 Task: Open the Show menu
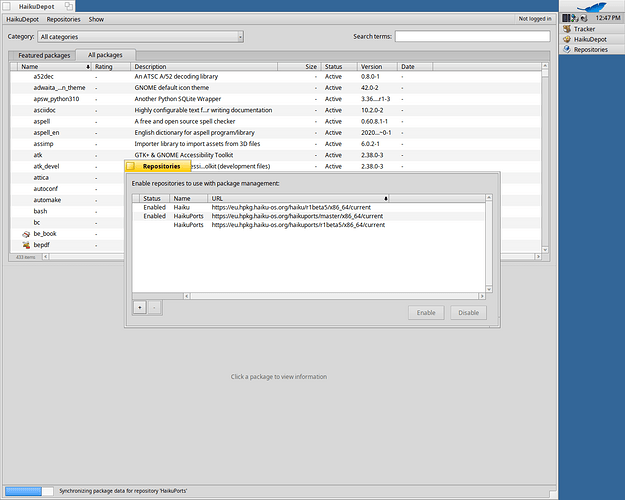pos(96,19)
